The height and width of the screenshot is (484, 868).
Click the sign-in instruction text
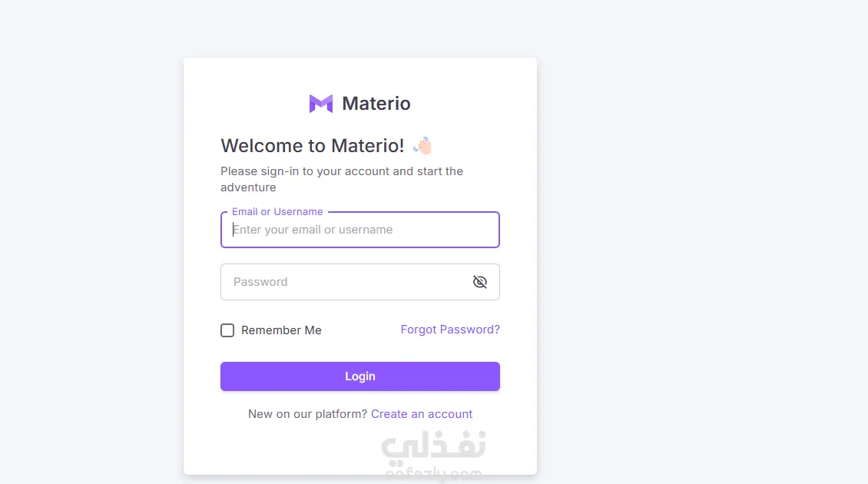[342, 178]
